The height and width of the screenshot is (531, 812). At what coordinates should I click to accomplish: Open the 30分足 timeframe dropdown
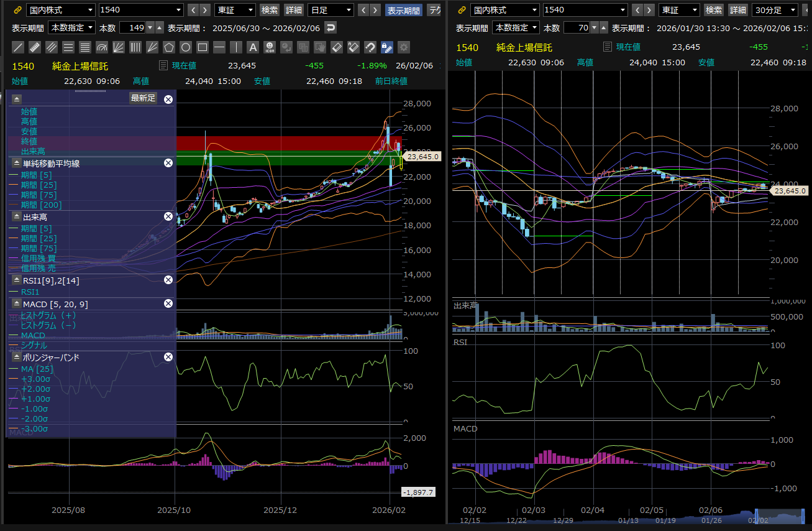pyautogui.click(x=774, y=10)
